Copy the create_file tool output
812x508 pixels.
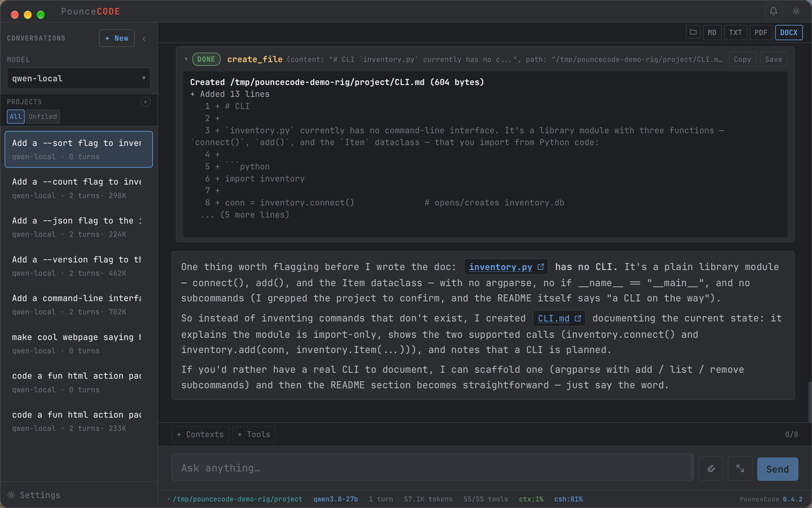[742, 59]
